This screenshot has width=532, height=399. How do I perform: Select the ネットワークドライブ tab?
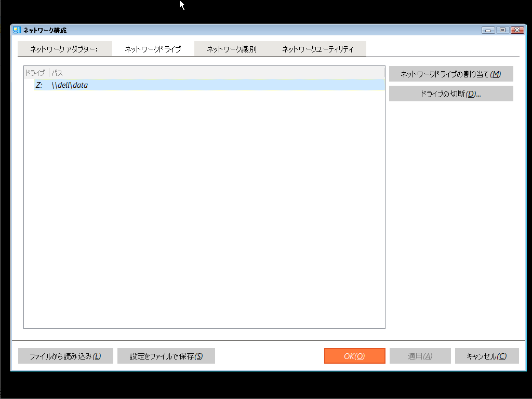153,48
